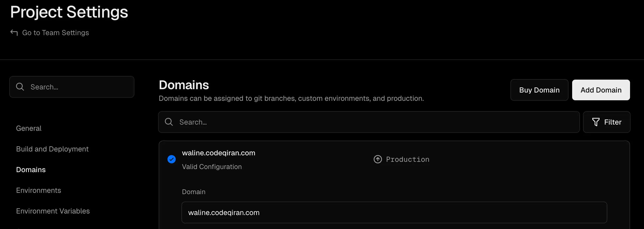Screen dimensions: 644x229
Task: Click the Domain text field with waline.codeqiran.com
Action: [x=394, y=212]
